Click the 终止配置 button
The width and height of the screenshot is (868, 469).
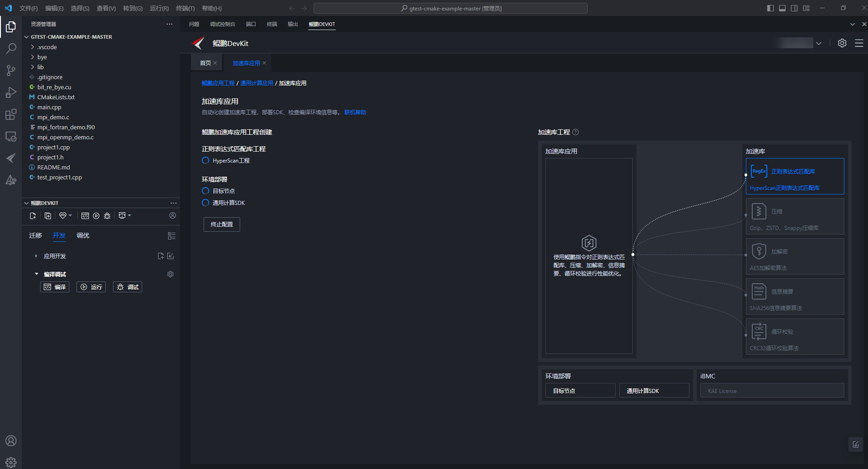(x=222, y=224)
